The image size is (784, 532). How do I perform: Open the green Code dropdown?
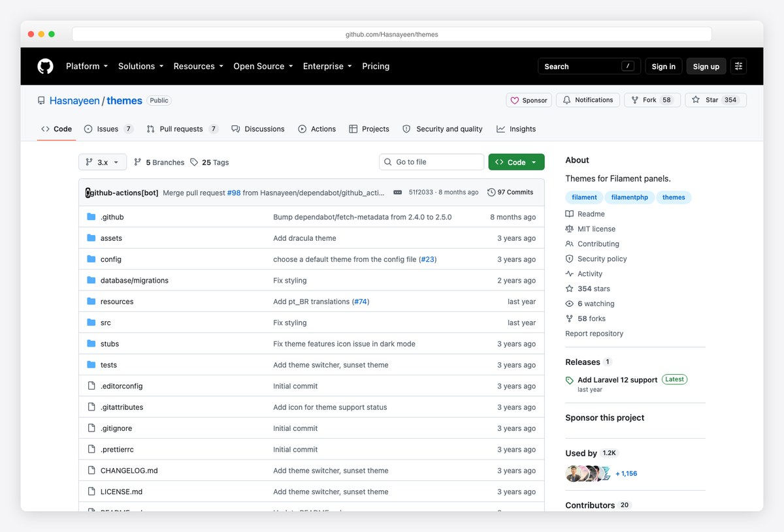pyautogui.click(x=516, y=162)
